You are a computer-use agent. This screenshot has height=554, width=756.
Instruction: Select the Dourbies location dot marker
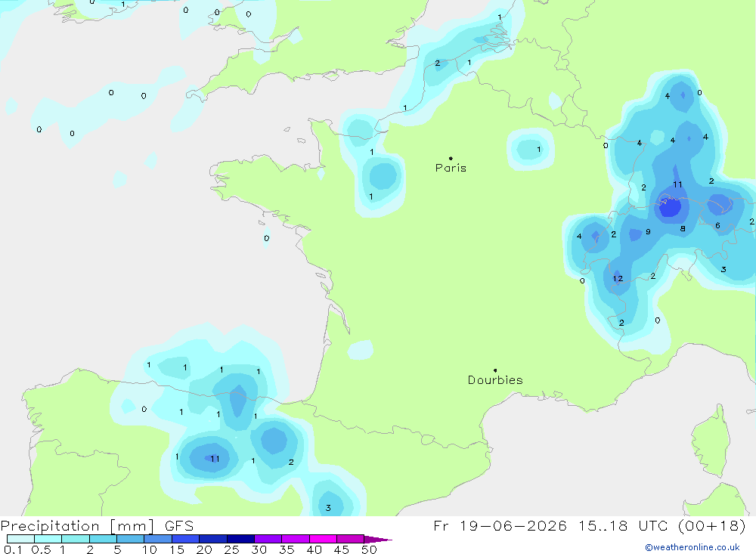point(495,370)
